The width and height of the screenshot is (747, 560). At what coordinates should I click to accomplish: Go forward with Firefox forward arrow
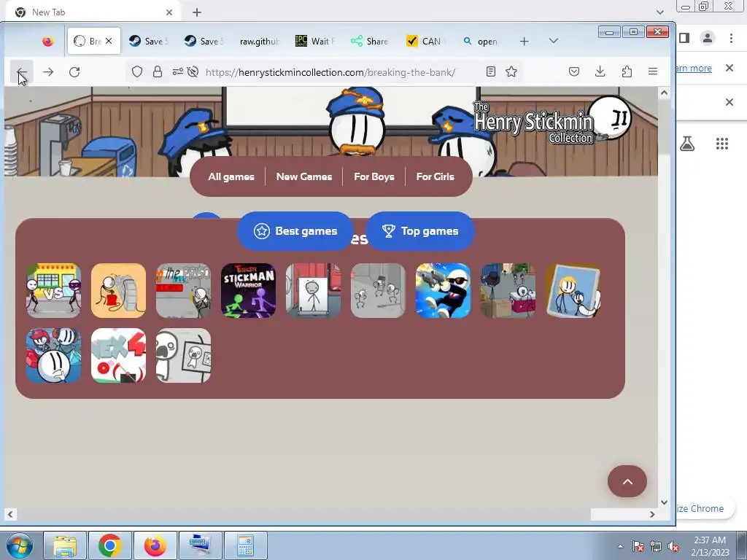point(48,72)
